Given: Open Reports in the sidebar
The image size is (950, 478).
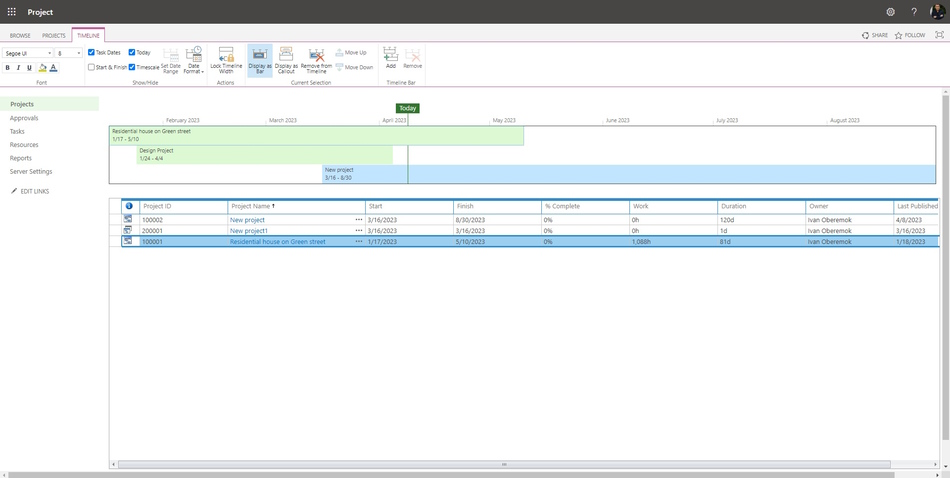Looking at the screenshot, I should [x=21, y=158].
